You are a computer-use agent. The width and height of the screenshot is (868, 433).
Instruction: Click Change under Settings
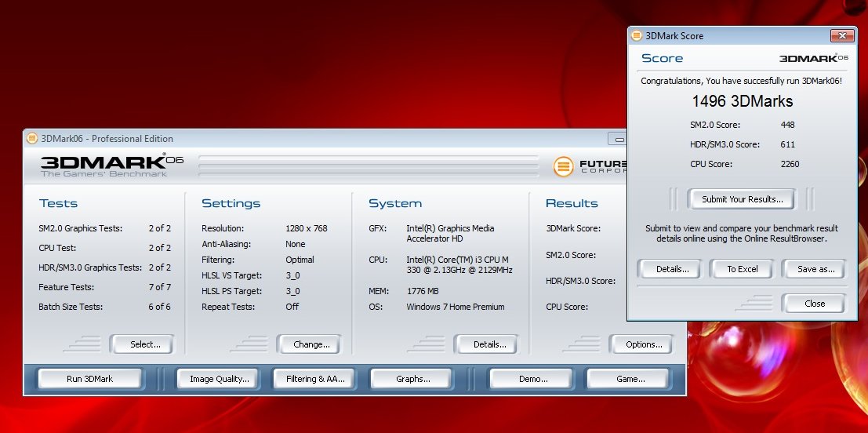[311, 344]
